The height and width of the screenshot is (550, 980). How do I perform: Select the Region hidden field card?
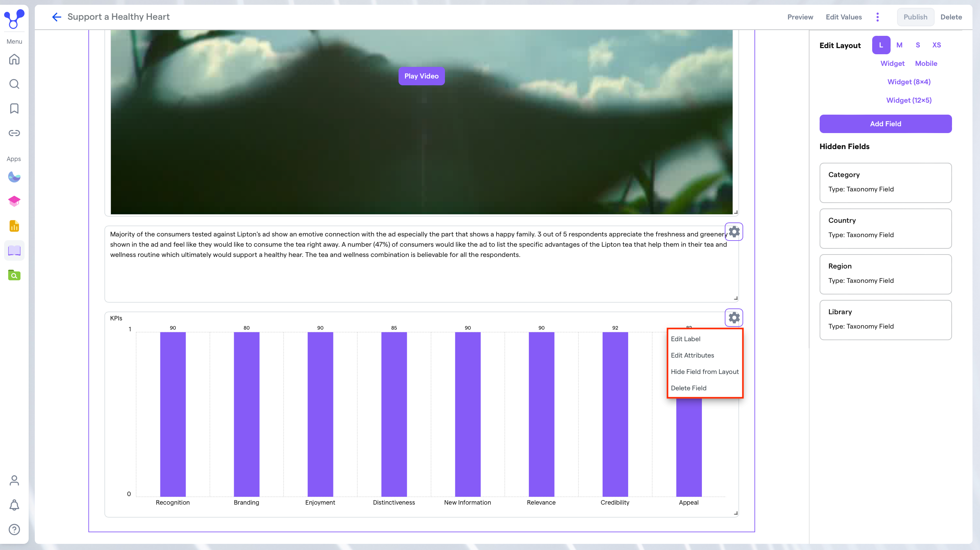(885, 274)
